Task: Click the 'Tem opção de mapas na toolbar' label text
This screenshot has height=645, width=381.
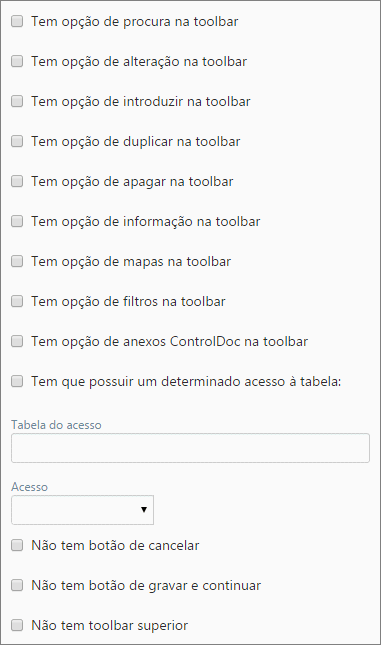Action: coord(131,261)
